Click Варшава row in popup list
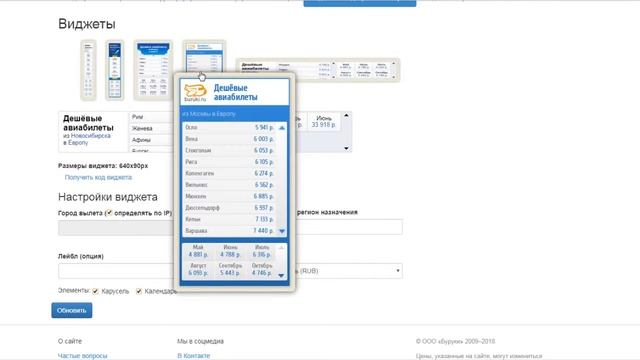 (x=229, y=231)
